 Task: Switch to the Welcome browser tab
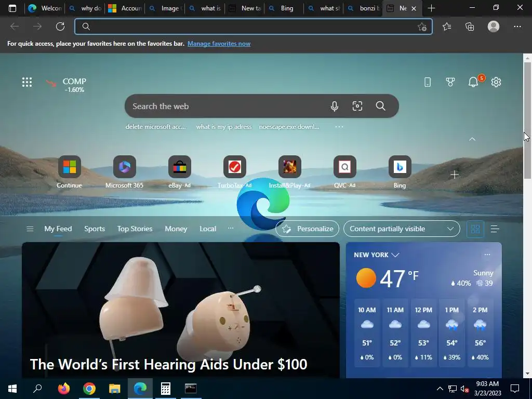click(x=45, y=8)
